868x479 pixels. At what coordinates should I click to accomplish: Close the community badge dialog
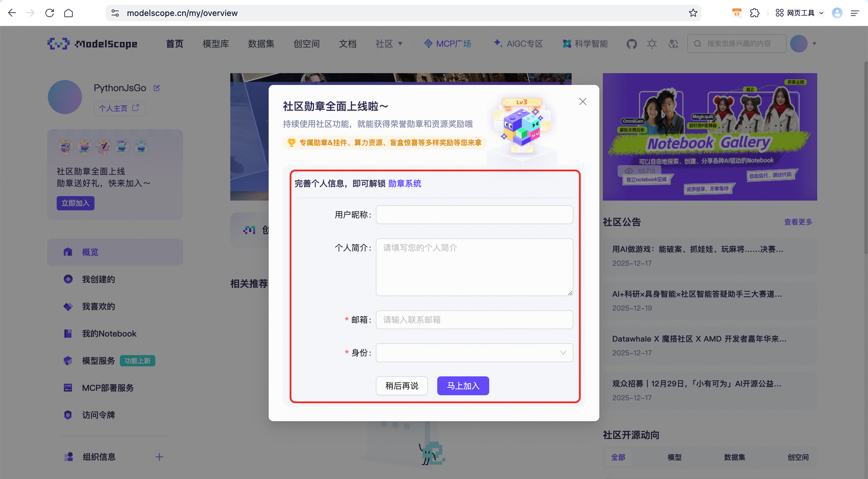[x=583, y=102]
